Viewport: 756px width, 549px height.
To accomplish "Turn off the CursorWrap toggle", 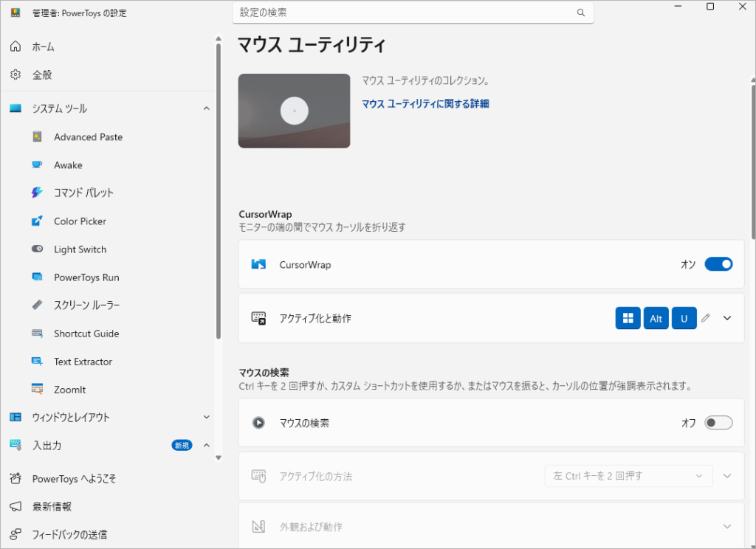I will (718, 264).
